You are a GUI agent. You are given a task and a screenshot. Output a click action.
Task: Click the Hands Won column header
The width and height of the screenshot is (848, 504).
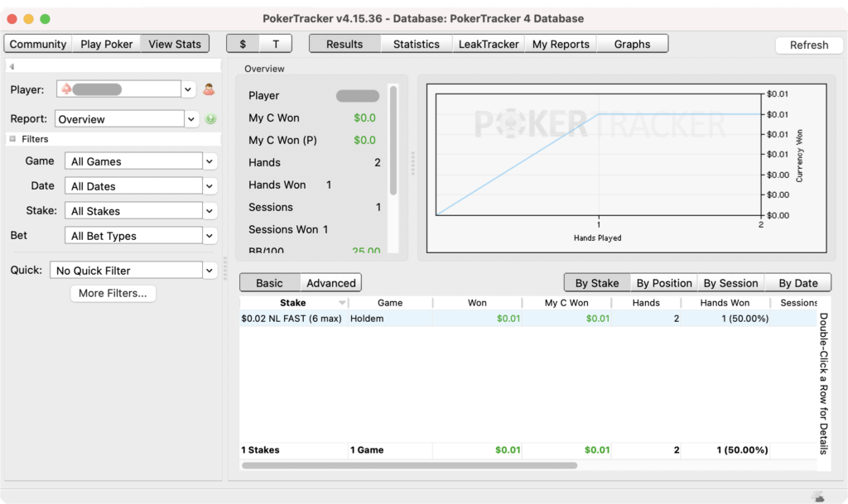click(x=725, y=303)
